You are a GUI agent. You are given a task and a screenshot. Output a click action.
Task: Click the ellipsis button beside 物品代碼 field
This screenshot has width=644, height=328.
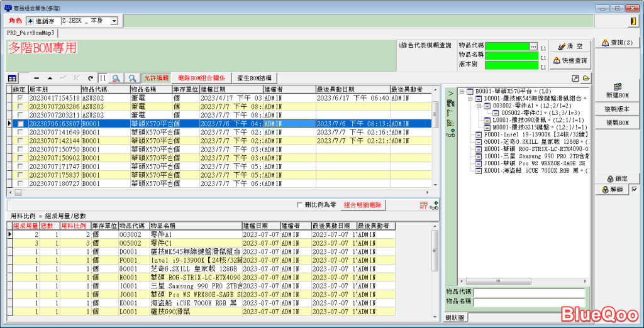[533, 47]
